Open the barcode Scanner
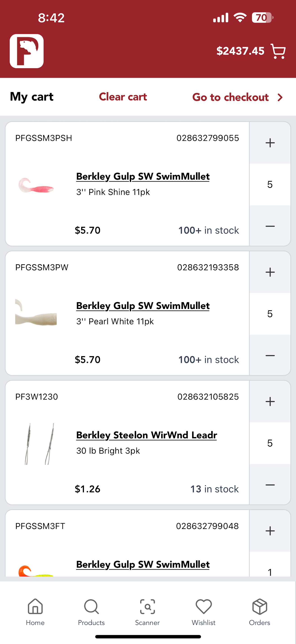Viewport: 296px width, 644px height. pos(148,612)
